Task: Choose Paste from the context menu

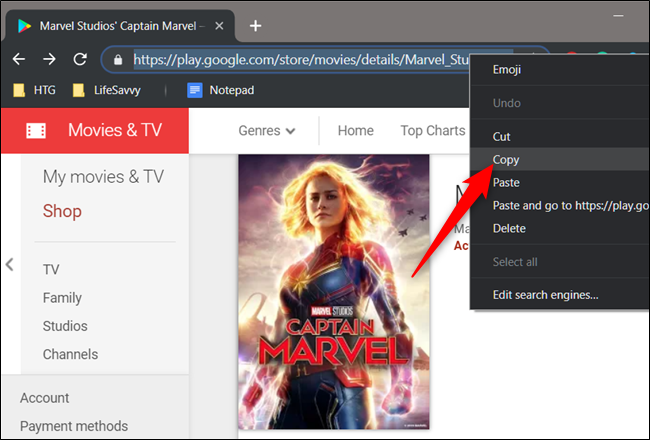Action: pos(560,182)
